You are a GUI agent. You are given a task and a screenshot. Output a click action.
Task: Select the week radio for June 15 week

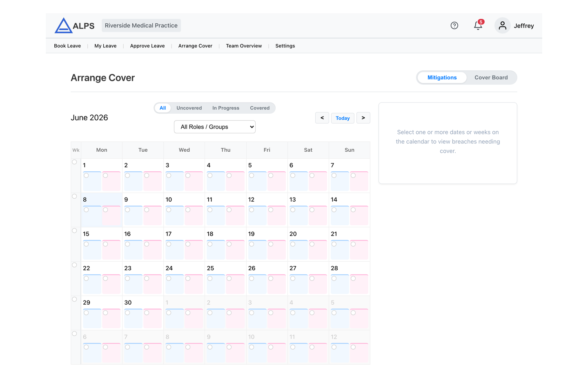pyautogui.click(x=74, y=231)
